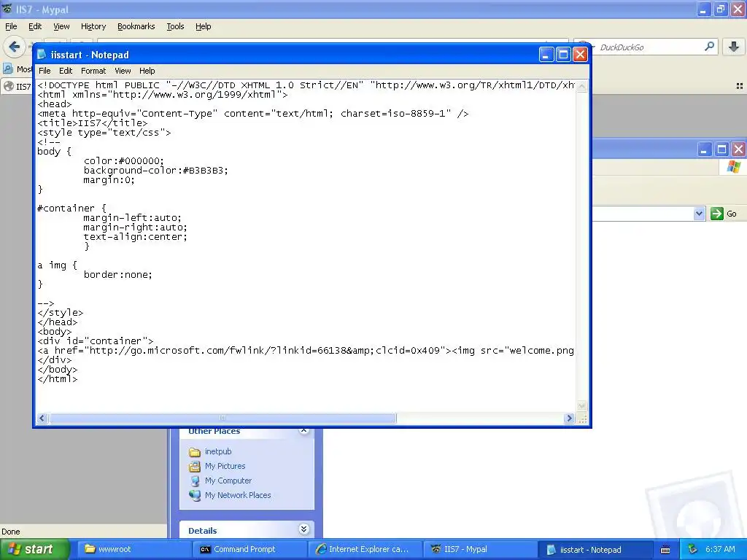
Task: Open Mypal Bookmarks menu
Action: (x=136, y=26)
